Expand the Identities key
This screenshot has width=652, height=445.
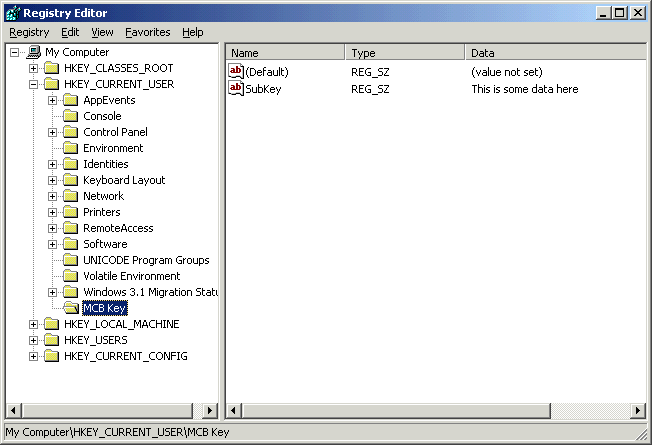(52, 164)
